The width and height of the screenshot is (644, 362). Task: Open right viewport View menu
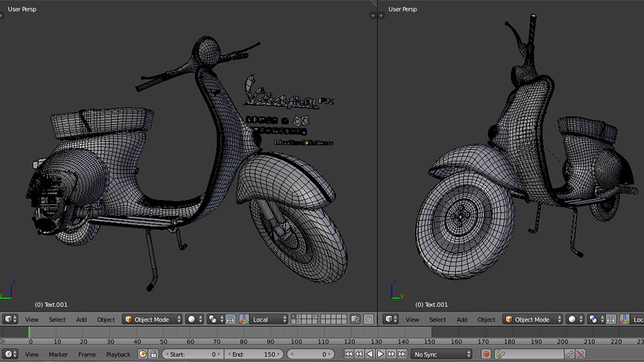click(413, 320)
